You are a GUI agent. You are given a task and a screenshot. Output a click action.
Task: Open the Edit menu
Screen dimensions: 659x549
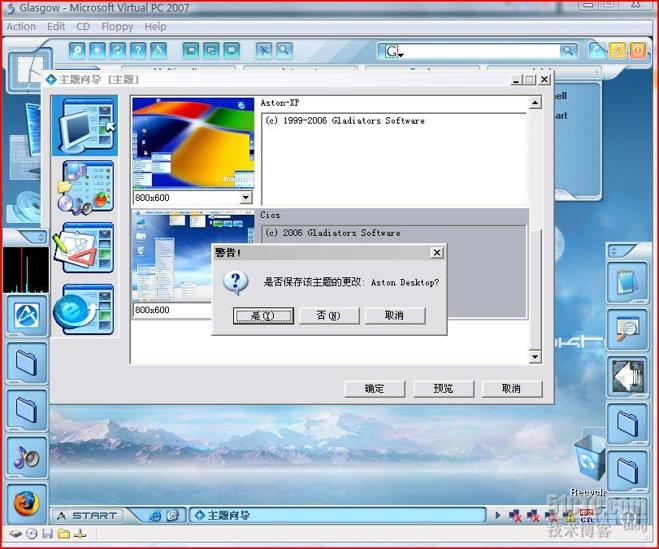(x=56, y=26)
